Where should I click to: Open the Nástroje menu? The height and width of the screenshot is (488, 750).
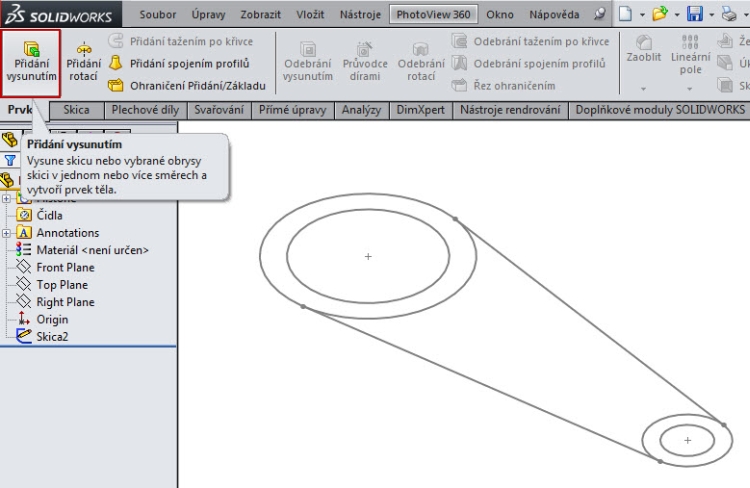[360, 14]
